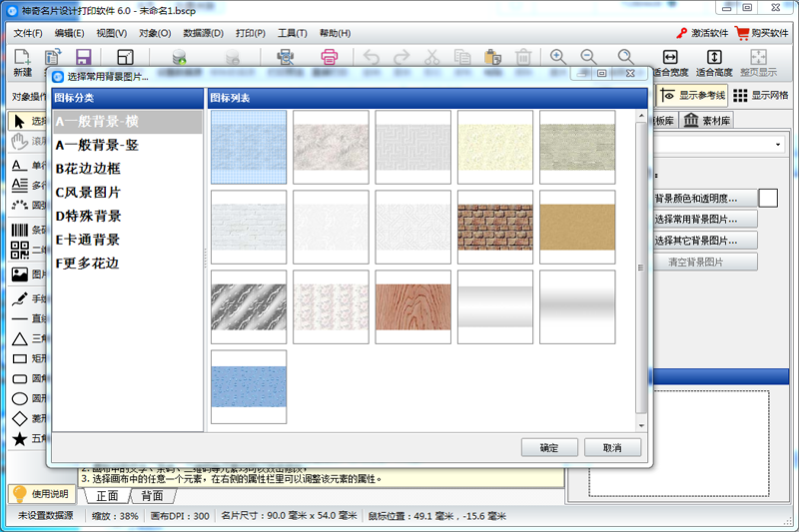Select the barcode tool in left toolbox
This screenshot has height=532, width=799.
coord(20,231)
